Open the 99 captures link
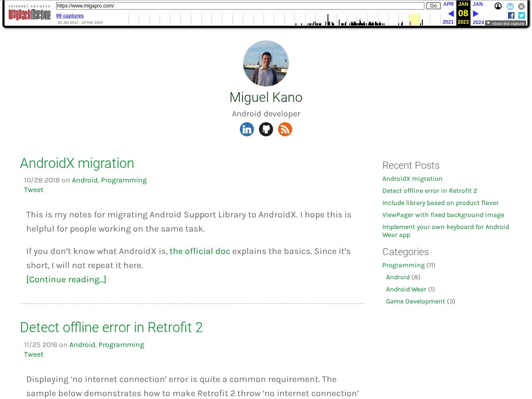Screen dimensions: 532x399 [70, 16]
